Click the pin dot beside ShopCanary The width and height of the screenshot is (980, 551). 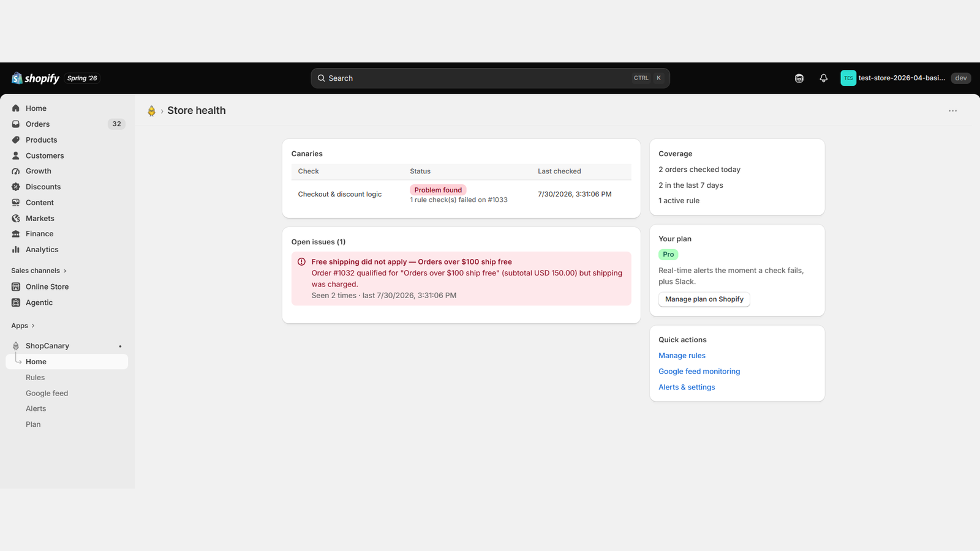tap(120, 347)
